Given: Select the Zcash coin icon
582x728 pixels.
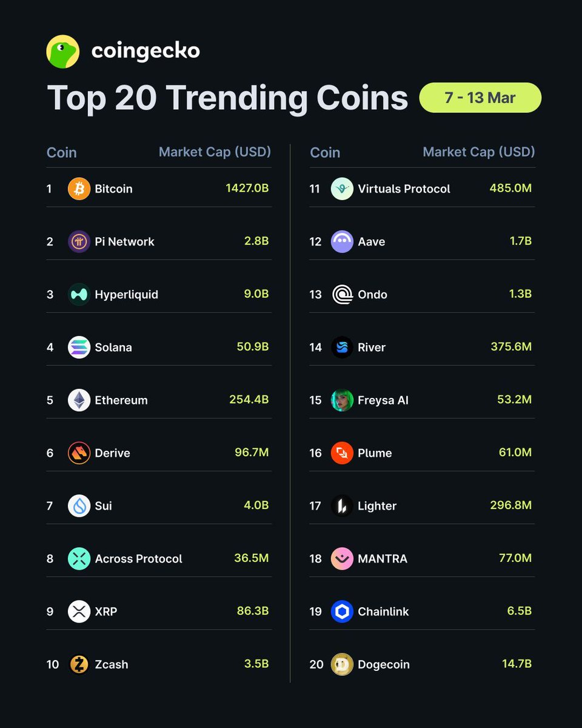Looking at the screenshot, I should [79, 664].
